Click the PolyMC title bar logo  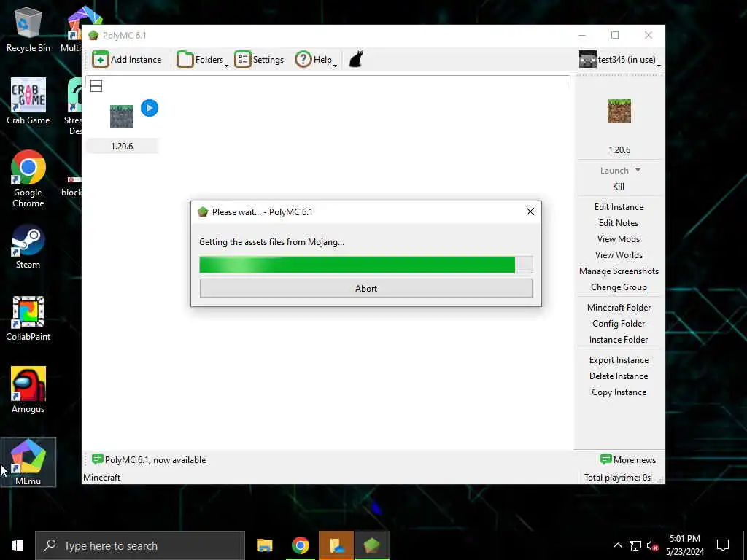[x=93, y=35]
